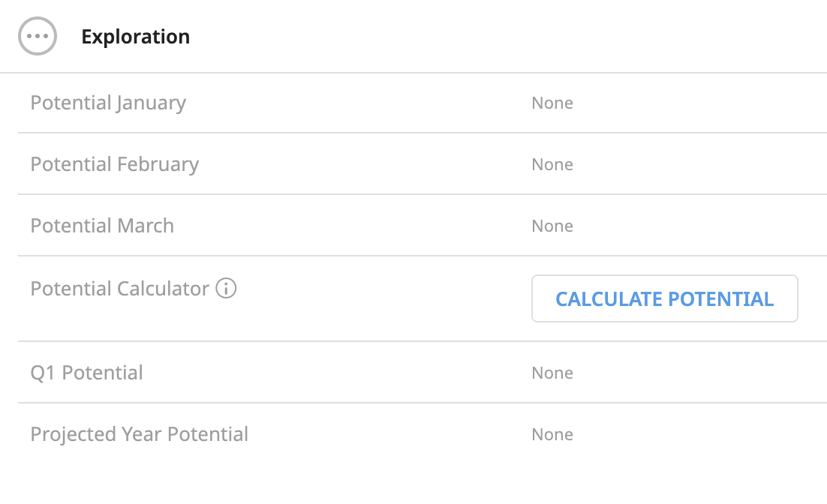Click the Potential Calculator row label
This screenshot has width=827, height=504.
(122, 288)
